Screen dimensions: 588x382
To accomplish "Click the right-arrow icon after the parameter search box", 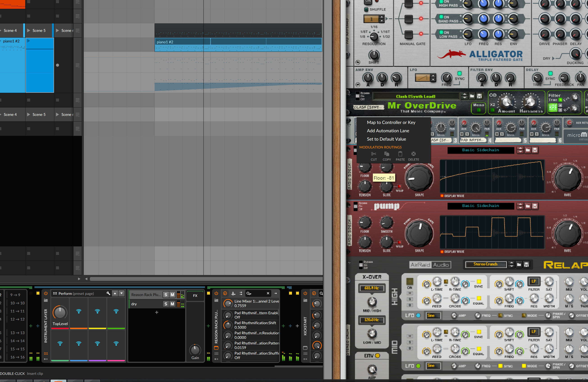I will coord(276,293).
